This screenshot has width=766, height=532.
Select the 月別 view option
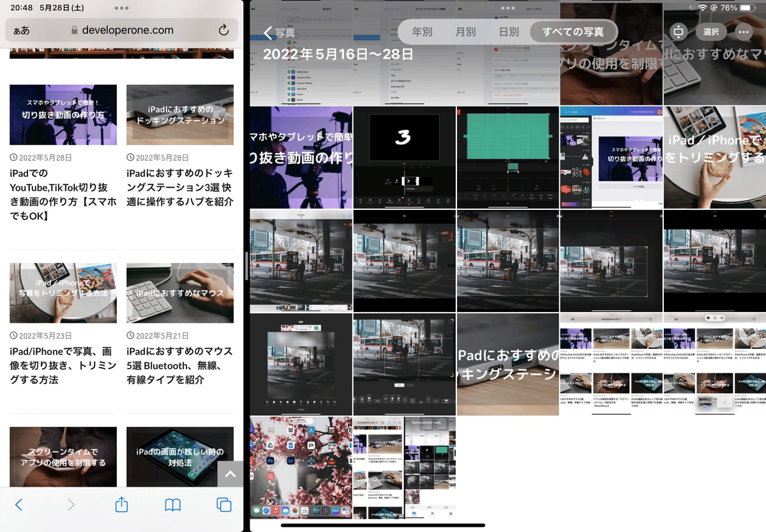coord(466,31)
